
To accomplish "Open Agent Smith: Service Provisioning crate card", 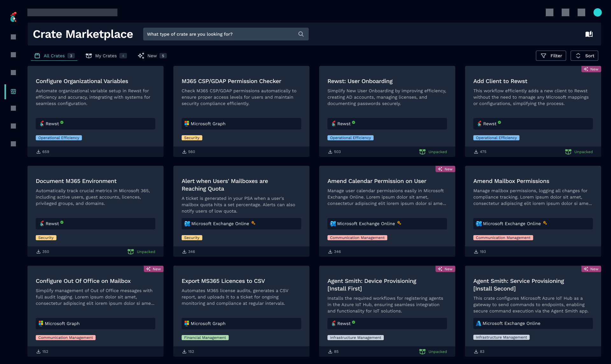I will click(518, 285).
